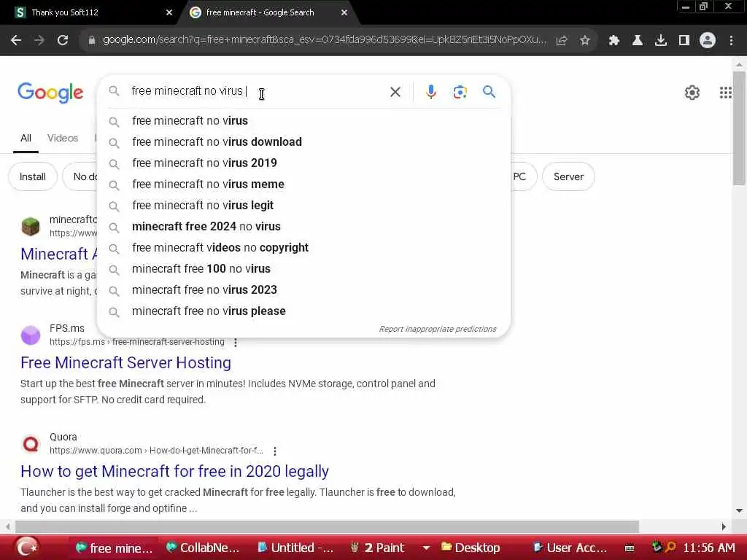Open the Extensions puzzle icon
Screen dimensions: 747x560
click(614, 41)
